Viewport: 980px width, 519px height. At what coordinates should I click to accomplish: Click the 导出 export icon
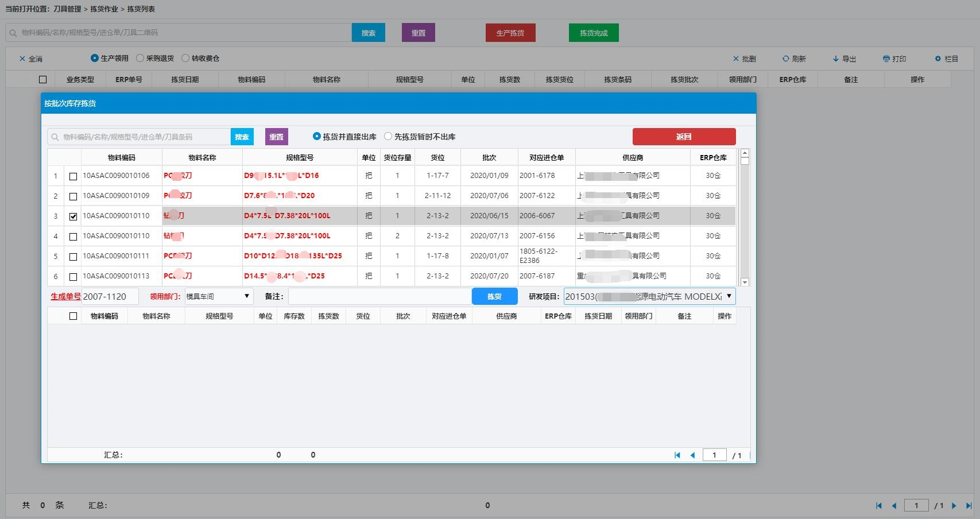tap(836, 59)
